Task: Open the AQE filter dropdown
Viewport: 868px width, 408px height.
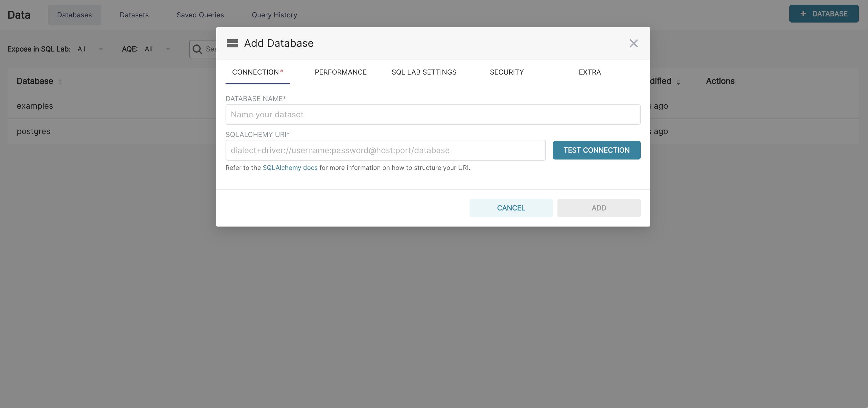Action: click(168, 49)
